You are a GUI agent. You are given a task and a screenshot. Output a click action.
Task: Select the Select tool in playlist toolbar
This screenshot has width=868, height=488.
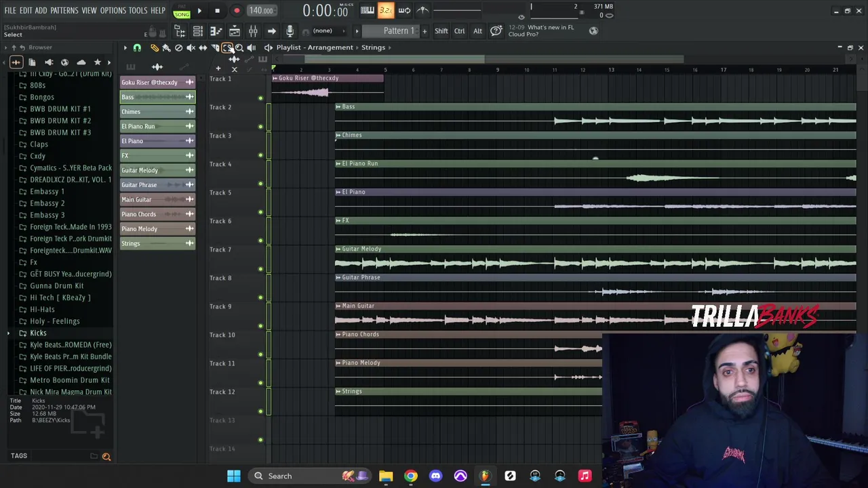point(227,47)
